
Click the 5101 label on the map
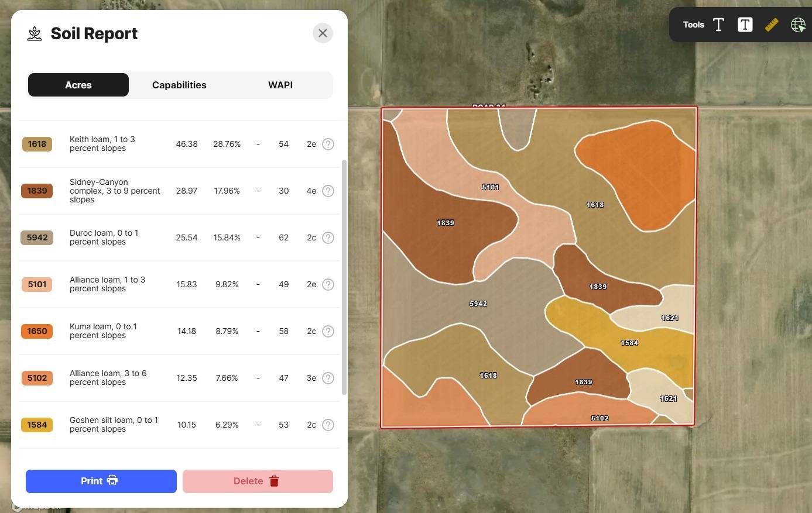491,187
